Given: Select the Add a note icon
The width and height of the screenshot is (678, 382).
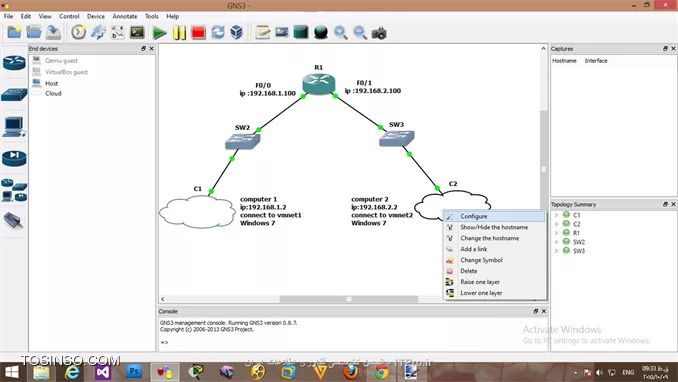Looking at the screenshot, I should click(262, 32).
